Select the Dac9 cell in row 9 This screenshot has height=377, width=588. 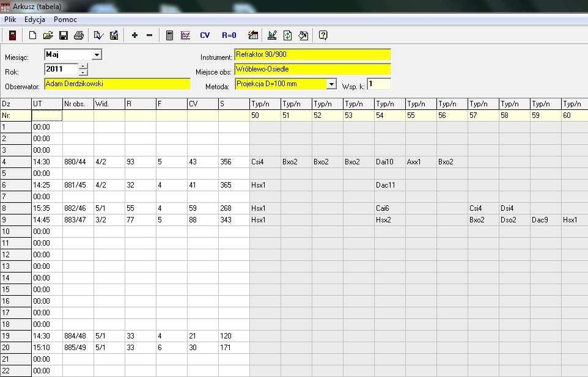[x=545, y=220]
